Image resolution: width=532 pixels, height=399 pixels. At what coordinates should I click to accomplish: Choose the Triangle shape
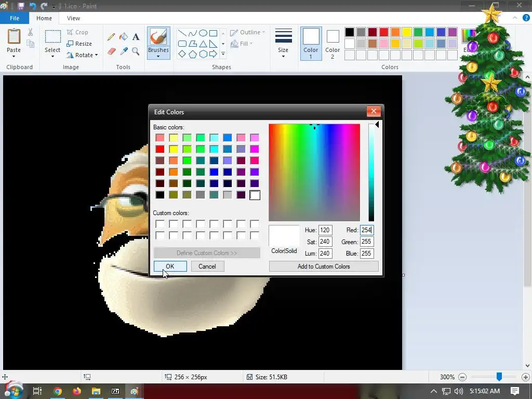coord(203,44)
